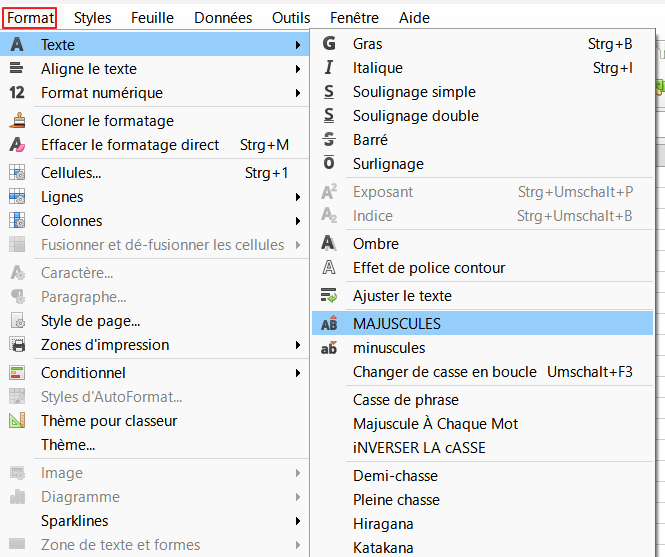Toggle Effet de police contour
665x557 pixels.
point(428,268)
